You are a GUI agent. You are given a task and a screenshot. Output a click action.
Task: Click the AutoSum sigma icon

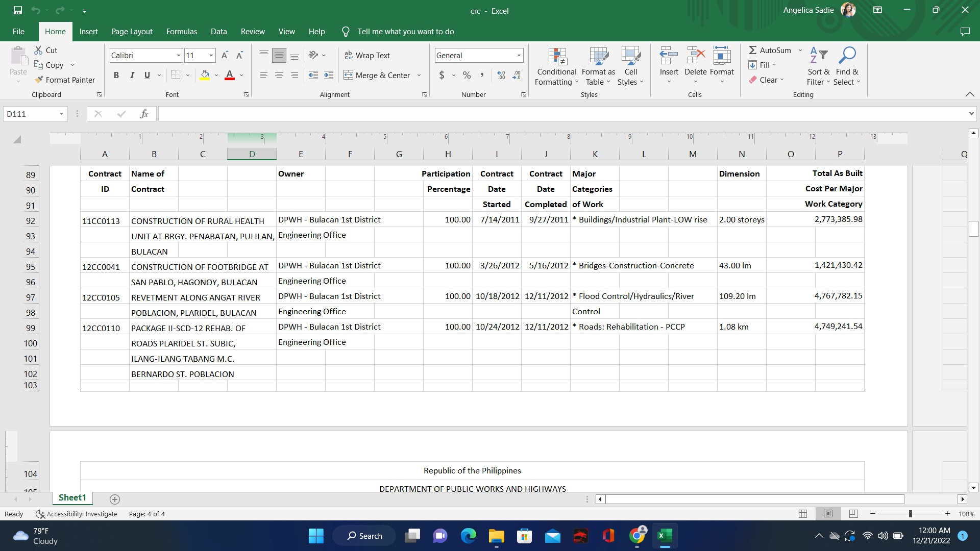pyautogui.click(x=752, y=50)
